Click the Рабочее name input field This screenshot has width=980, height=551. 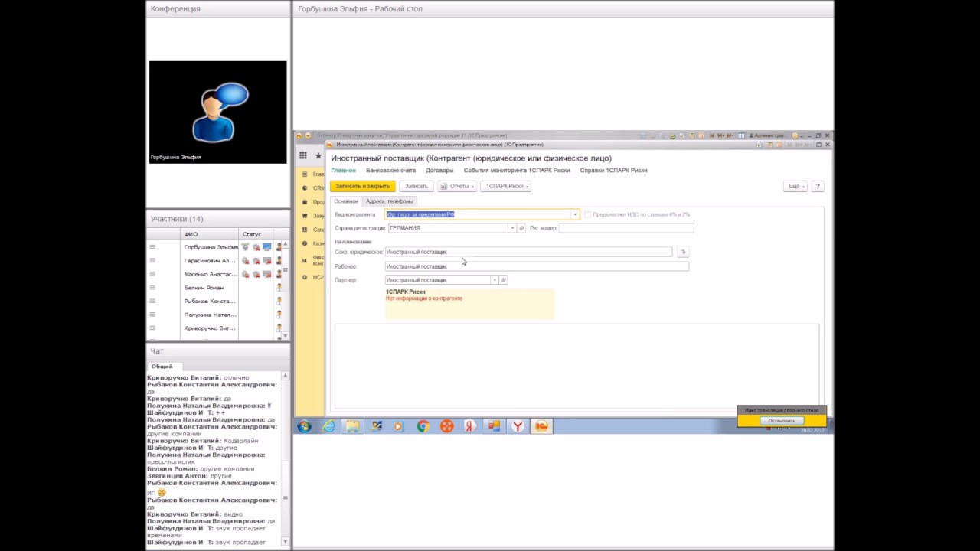coord(537,266)
